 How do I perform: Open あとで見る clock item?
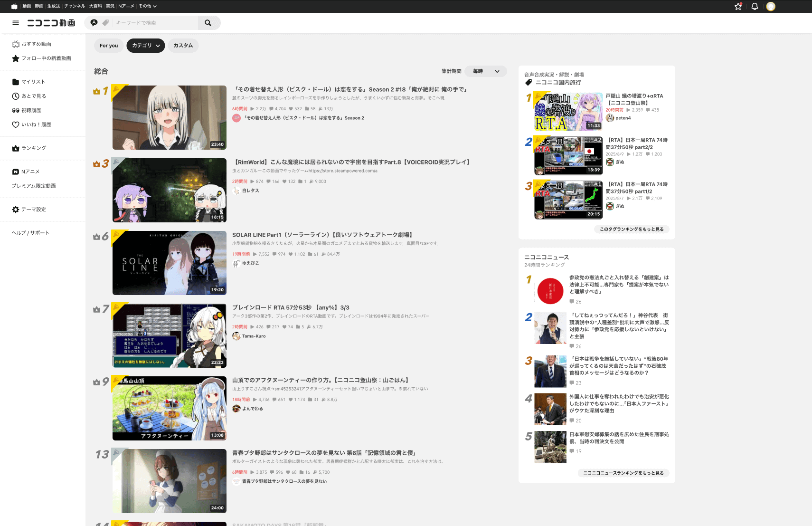(29, 96)
